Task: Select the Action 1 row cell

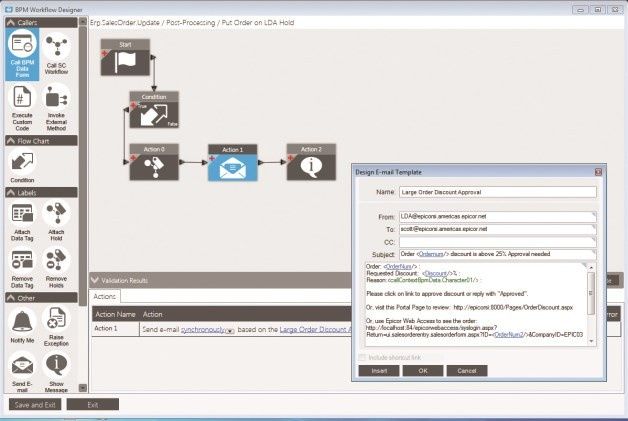Action: 115,328
